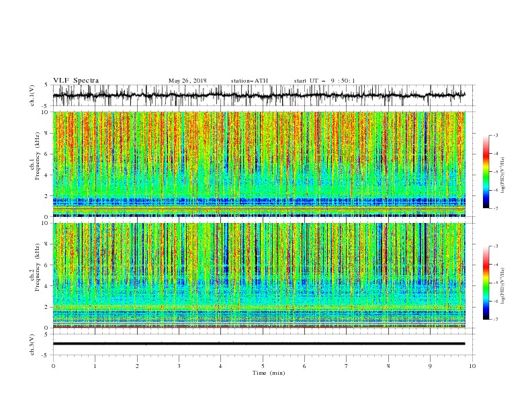
Task: Click the '-5' tick on ch.3(V) axis
Action: tap(46, 355)
